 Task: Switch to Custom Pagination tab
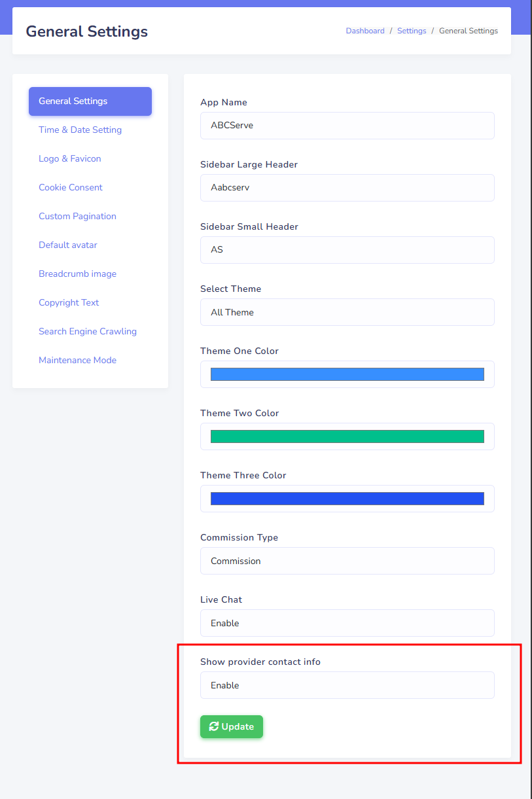77,216
